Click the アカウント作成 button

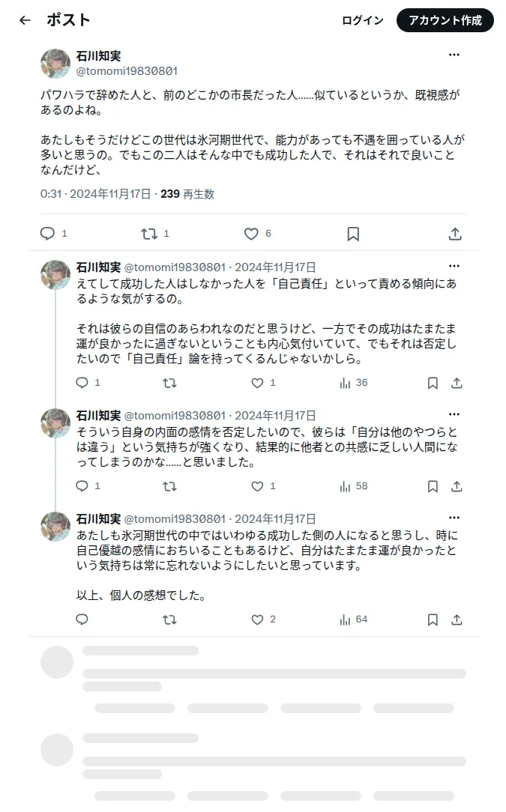[x=445, y=20]
